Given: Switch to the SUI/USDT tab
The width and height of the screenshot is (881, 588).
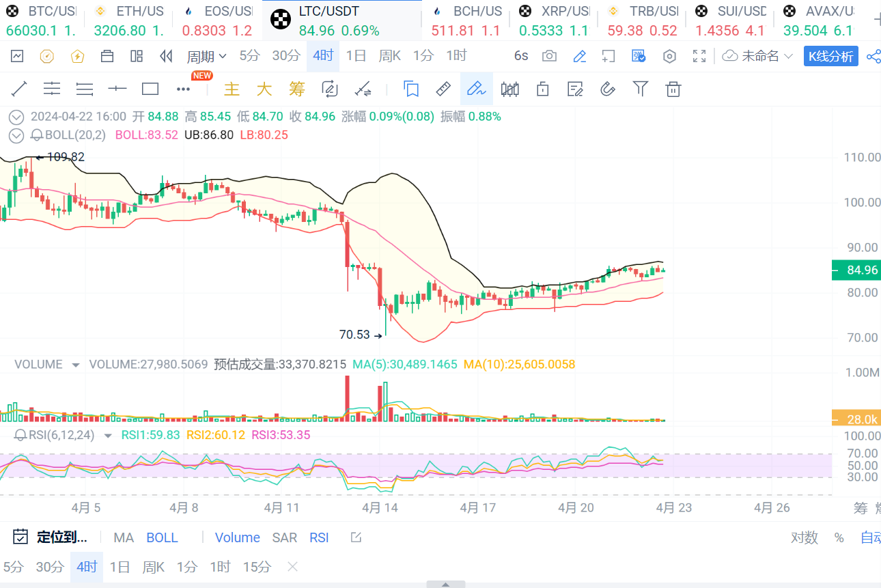Looking at the screenshot, I should pos(730,20).
